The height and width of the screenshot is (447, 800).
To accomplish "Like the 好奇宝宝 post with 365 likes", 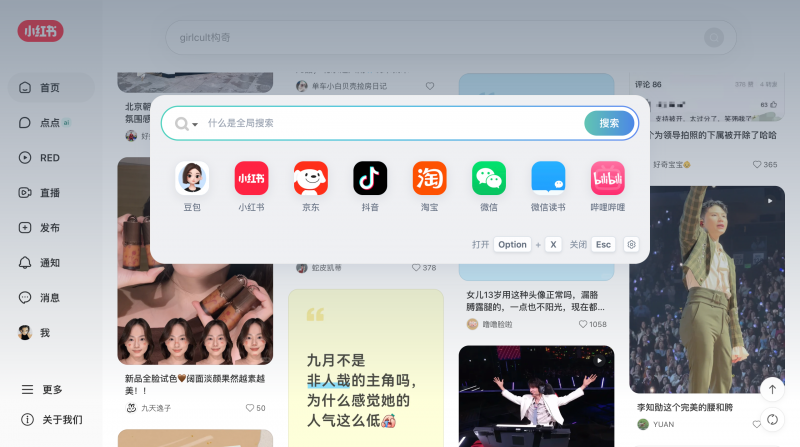I will [x=757, y=164].
